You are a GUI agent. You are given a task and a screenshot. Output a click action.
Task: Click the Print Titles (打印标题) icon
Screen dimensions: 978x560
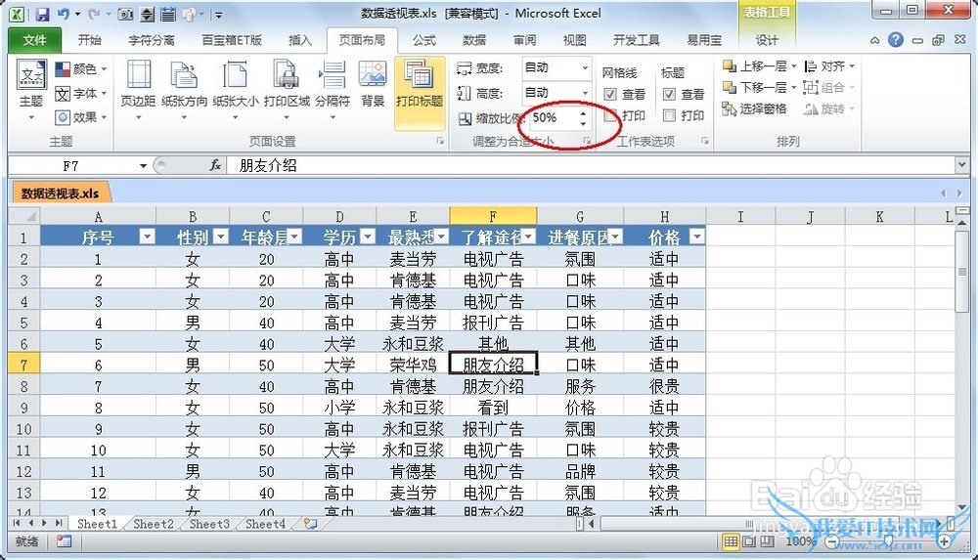tap(420, 75)
